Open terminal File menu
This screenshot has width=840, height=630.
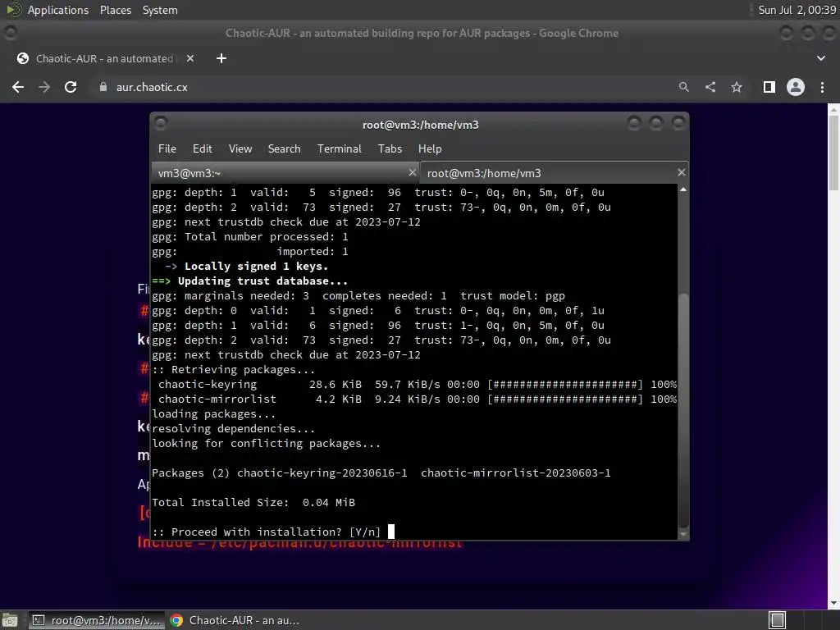coord(167,149)
